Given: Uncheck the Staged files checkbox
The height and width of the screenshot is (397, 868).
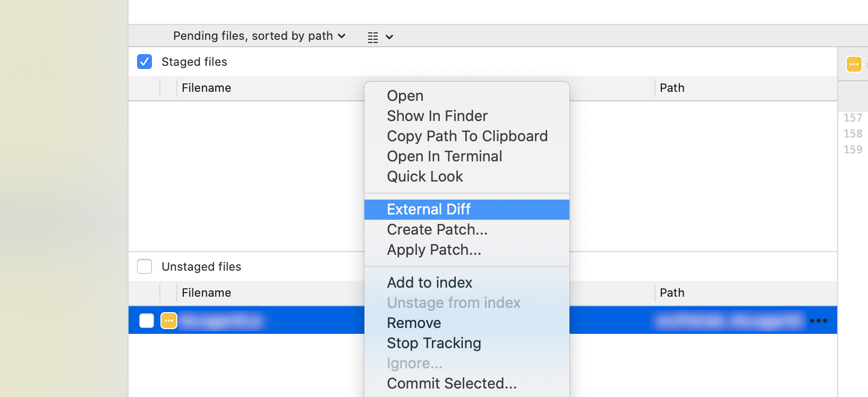Looking at the screenshot, I should click(144, 62).
